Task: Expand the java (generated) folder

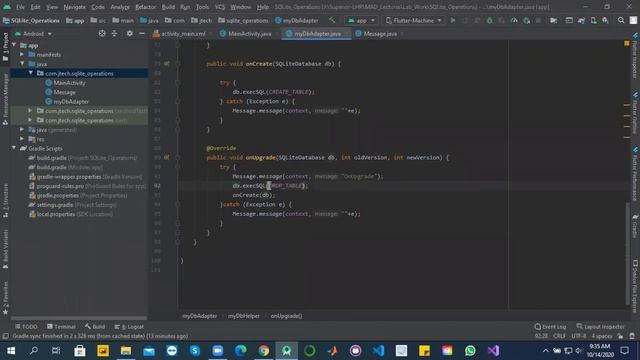Action: click(x=22, y=129)
